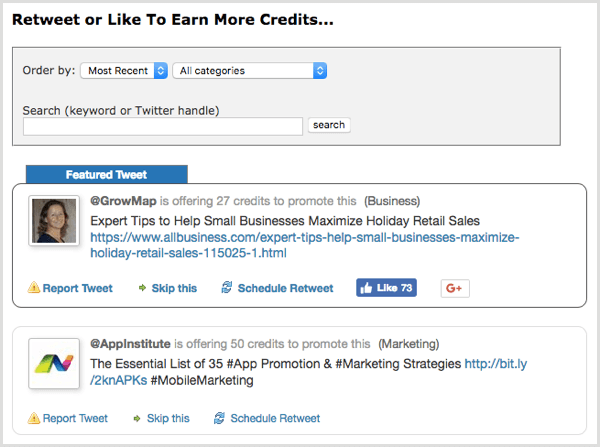
Task: Select the Featured Tweet tab
Action: [x=106, y=174]
